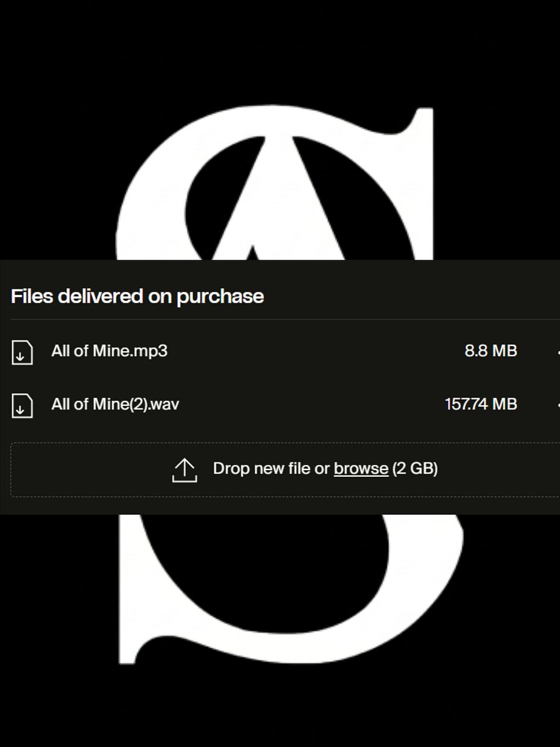Click the download file icon beside All of Mine(2).wav
This screenshot has width=560, height=747.
click(22, 405)
